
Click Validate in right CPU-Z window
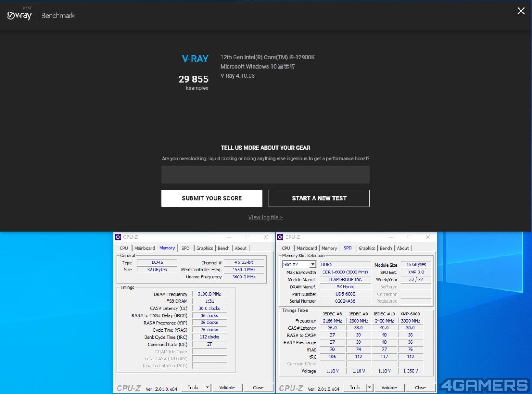(x=389, y=387)
